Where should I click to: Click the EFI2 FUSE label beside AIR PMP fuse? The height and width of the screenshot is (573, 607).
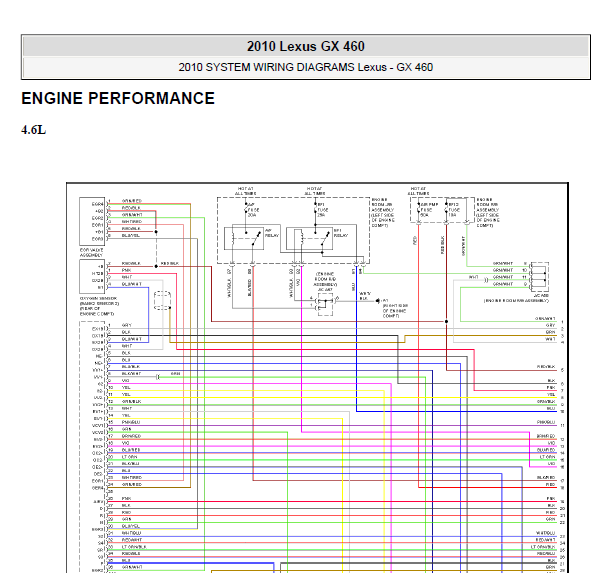pyautogui.click(x=454, y=209)
